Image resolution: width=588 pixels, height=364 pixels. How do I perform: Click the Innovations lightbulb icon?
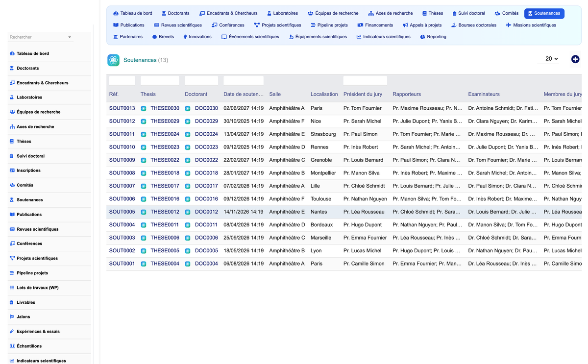click(185, 37)
